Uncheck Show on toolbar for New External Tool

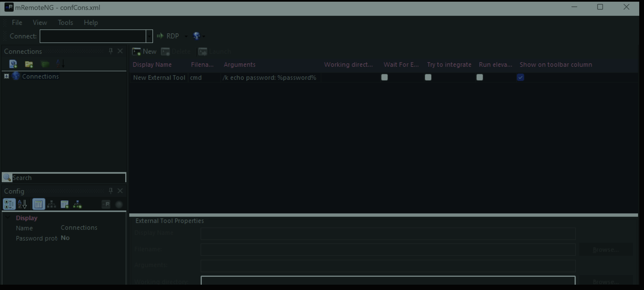point(520,77)
